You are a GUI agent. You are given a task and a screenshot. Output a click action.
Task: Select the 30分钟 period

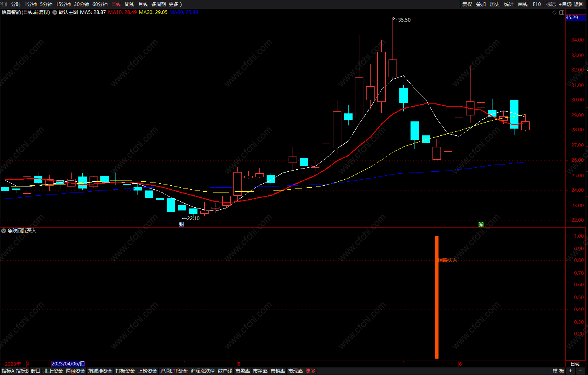coord(81,4)
